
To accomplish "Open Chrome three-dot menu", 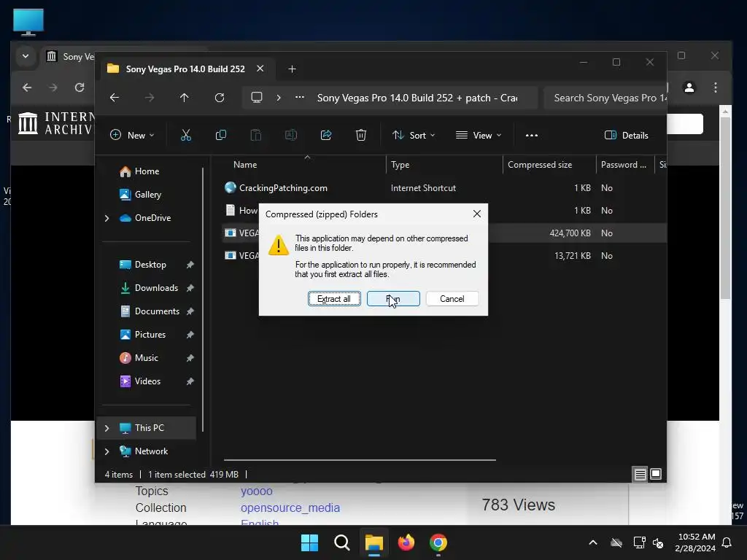I will coord(716,87).
